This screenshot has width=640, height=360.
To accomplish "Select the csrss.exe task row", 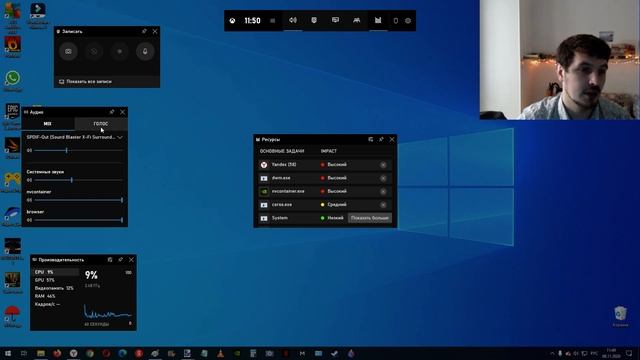I will 325,205.
